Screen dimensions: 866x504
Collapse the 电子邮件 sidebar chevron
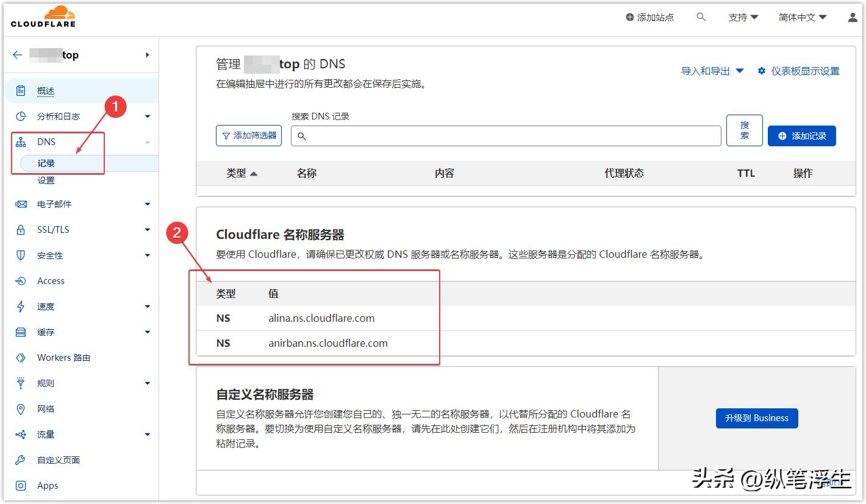pyautogui.click(x=147, y=204)
